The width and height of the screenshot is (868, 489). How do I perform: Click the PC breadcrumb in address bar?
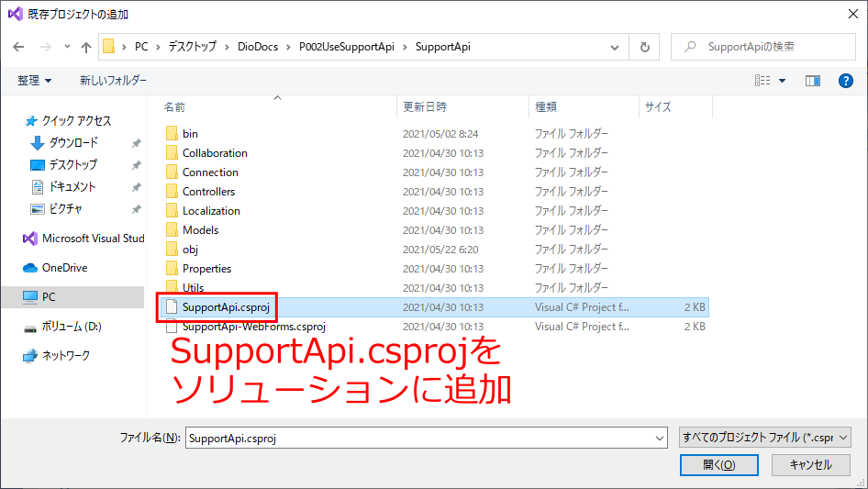[x=141, y=47]
